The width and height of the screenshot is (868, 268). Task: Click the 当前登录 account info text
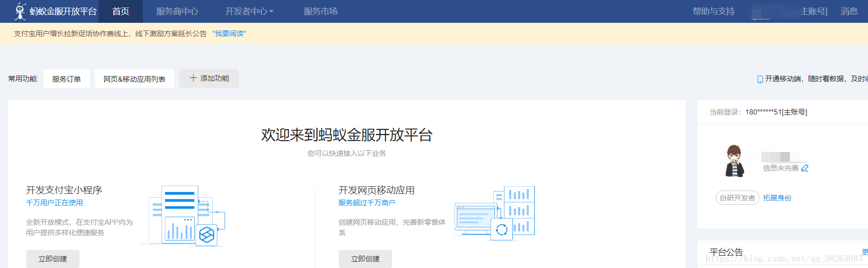[x=758, y=112]
